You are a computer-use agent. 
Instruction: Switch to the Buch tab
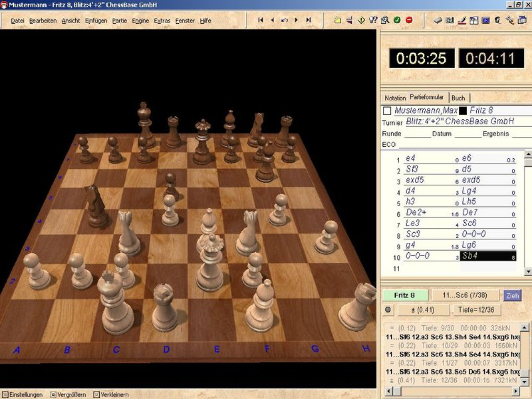coord(458,98)
